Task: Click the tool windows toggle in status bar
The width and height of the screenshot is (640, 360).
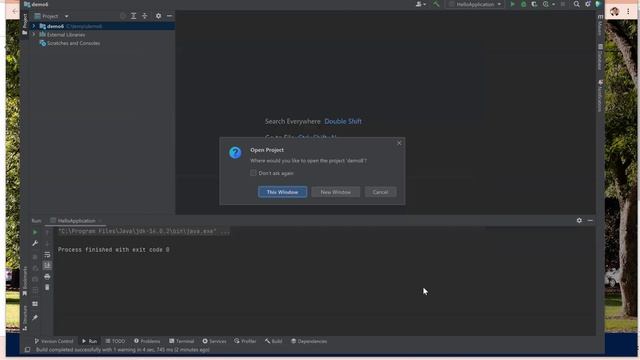Action: (x=27, y=350)
